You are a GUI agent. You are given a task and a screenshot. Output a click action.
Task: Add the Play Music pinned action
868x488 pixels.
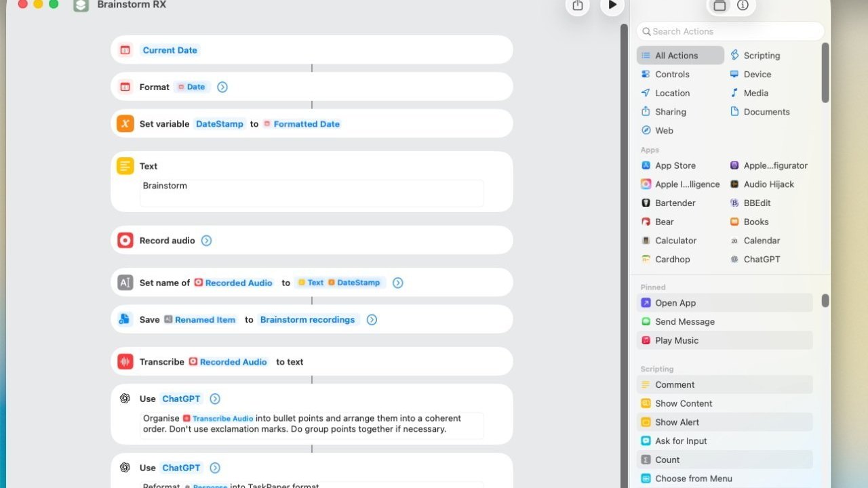coord(724,340)
